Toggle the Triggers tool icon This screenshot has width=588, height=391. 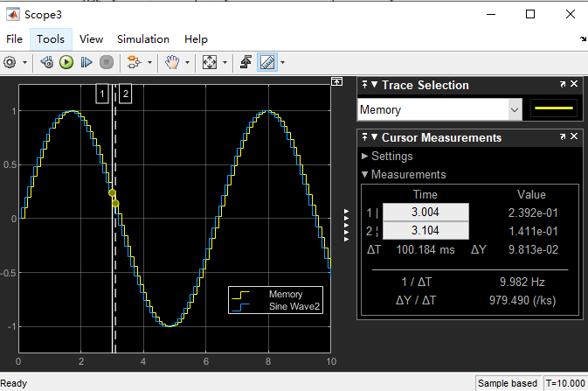[246, 62]
